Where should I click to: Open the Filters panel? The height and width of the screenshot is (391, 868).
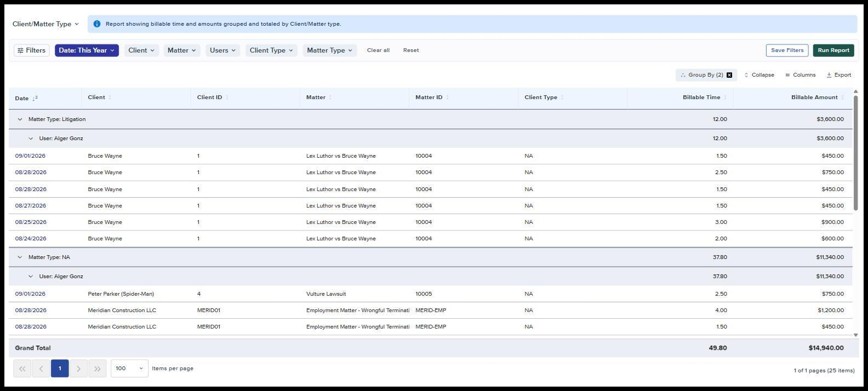point(32,50)
